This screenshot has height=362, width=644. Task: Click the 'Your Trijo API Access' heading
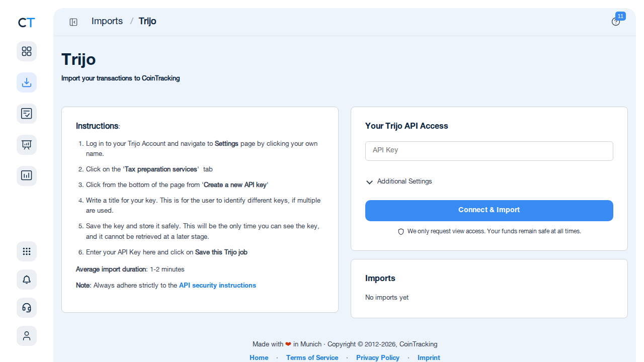pos(407,126)
